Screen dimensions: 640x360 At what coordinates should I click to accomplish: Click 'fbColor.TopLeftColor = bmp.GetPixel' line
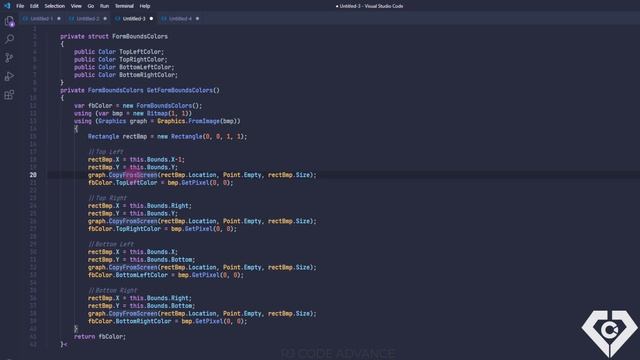[x=160, y=183]
